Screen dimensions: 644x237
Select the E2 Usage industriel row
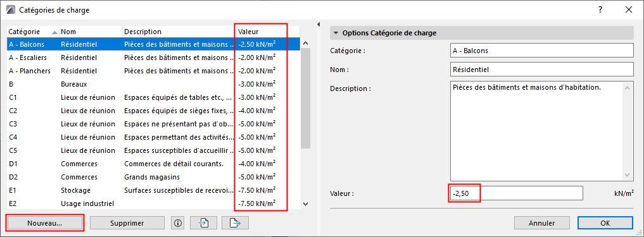[x=154, y=204]
